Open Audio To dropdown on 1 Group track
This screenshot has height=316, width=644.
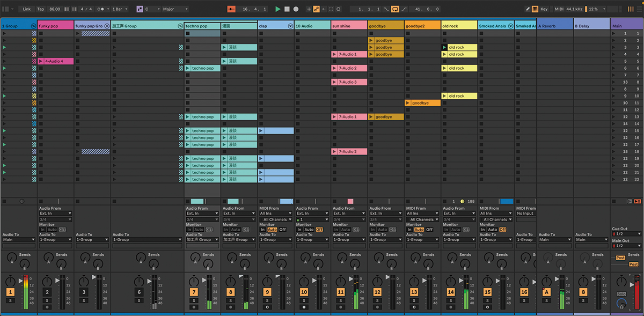click(19, 240)
